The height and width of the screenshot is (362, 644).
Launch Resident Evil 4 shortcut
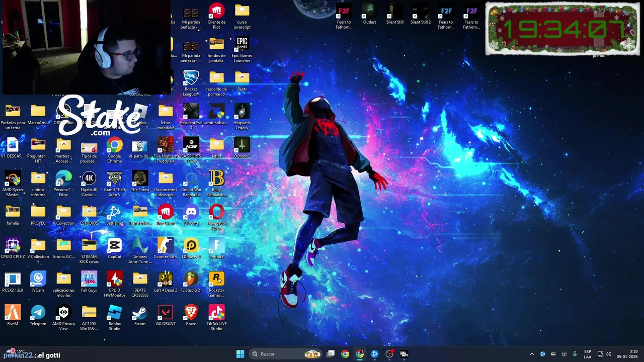click(191, 111)
